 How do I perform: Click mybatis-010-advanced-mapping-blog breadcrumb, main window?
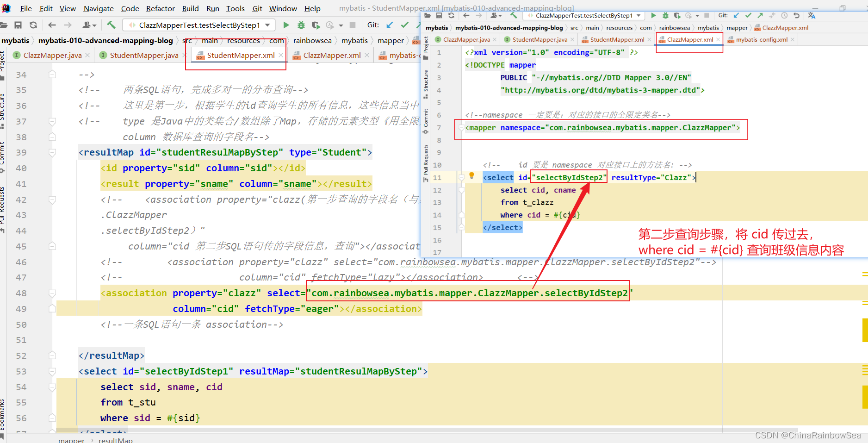(x=105, y=41)
